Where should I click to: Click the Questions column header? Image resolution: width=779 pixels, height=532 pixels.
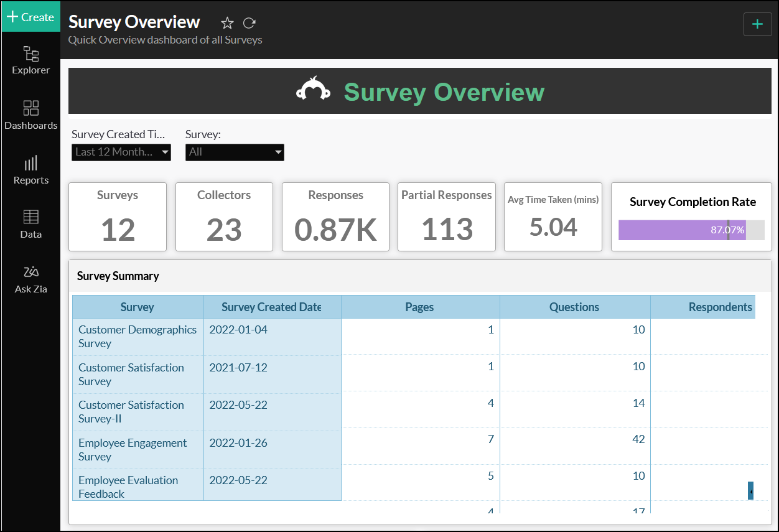pyautogui.click(x=574, y=307)
